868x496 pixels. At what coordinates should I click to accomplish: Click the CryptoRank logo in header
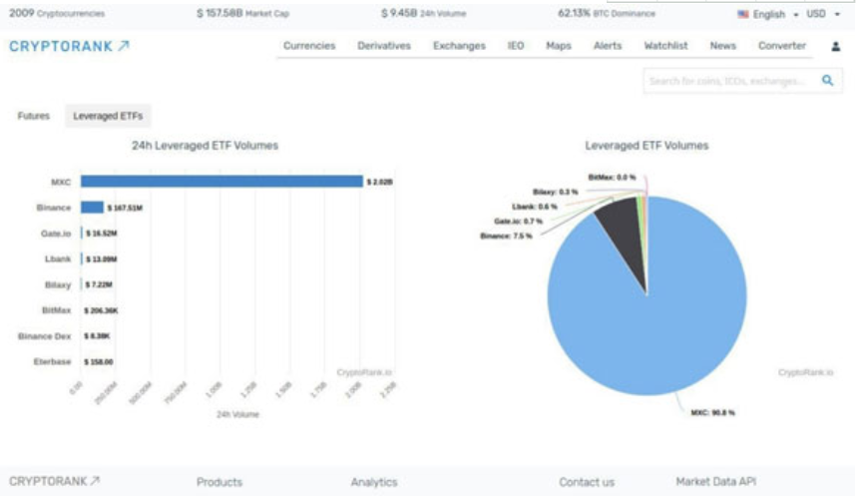click(x=69, y=46)
